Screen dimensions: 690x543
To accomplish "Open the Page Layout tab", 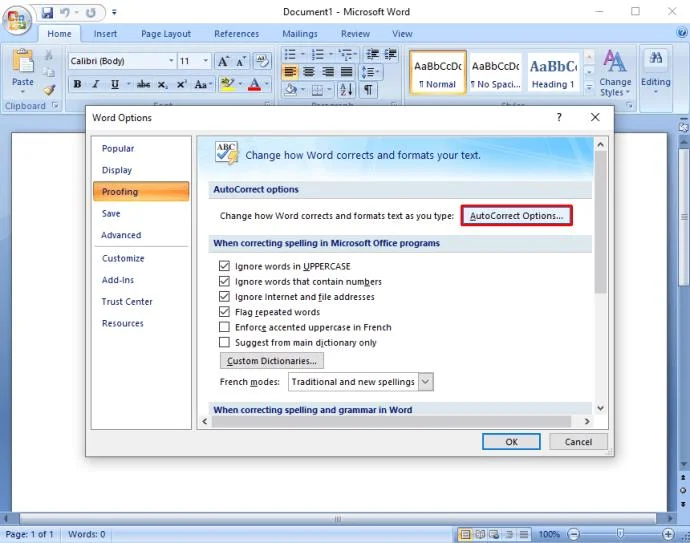I will coord(166,34).
